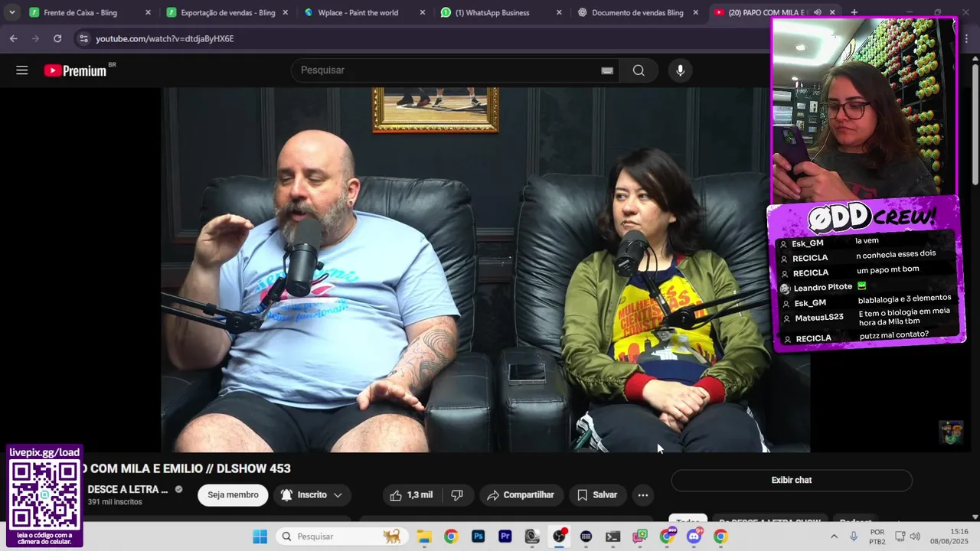This screenshot has height=551, width=980.
Task: Click chat message "putzz mal contato?"
Action: click(x=894, y=334)
